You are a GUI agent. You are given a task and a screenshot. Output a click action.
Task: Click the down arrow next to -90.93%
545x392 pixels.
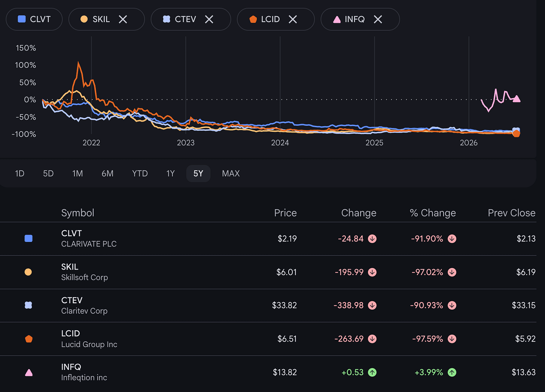point(452,305)
